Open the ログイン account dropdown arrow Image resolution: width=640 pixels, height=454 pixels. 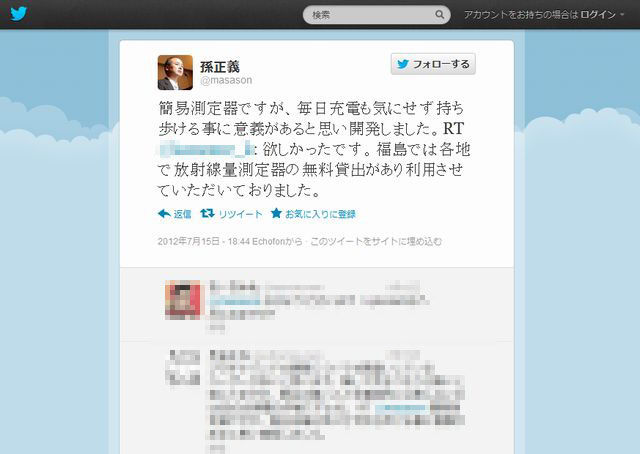click(622, 15)
